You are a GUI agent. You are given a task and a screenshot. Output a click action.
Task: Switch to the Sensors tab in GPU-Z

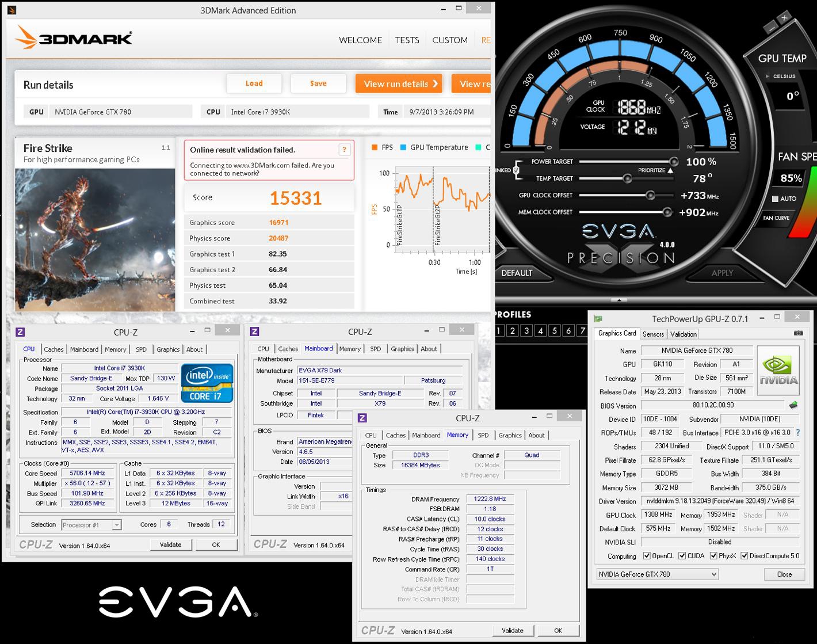[x=653, y=334]
